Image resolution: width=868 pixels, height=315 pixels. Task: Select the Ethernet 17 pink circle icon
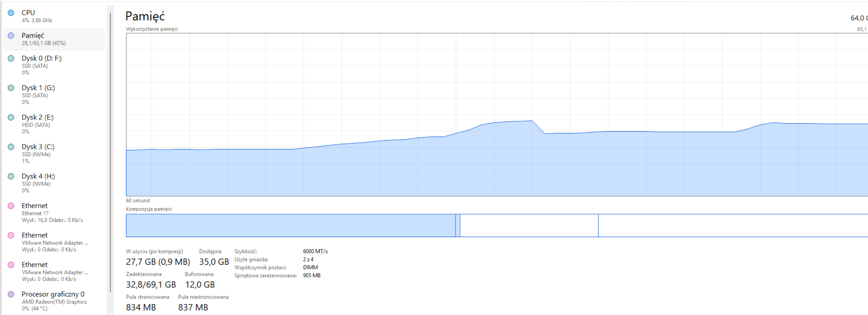point(11,206)
